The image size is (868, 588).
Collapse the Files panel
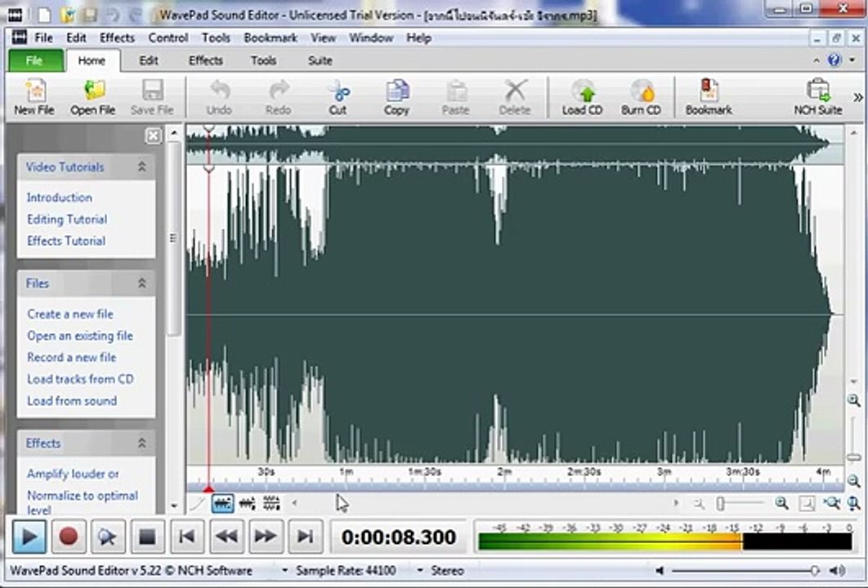pyautogui.click(x=141, y=283)
